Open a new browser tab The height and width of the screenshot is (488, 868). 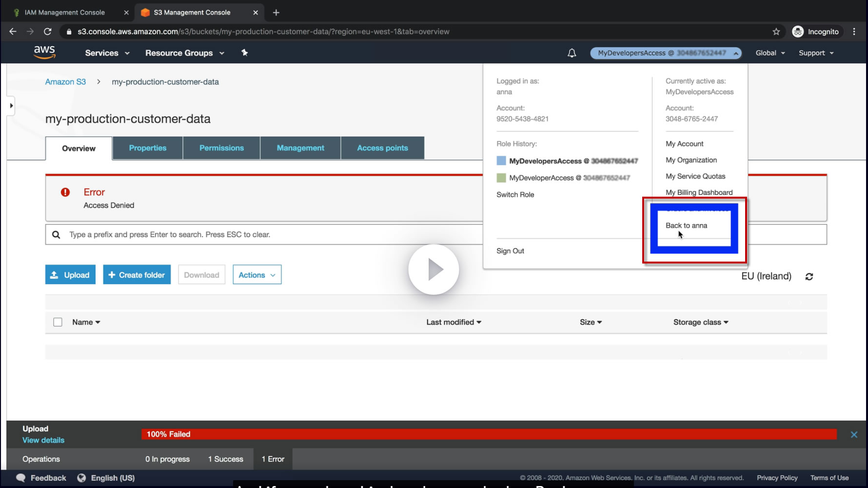[276, 13]
